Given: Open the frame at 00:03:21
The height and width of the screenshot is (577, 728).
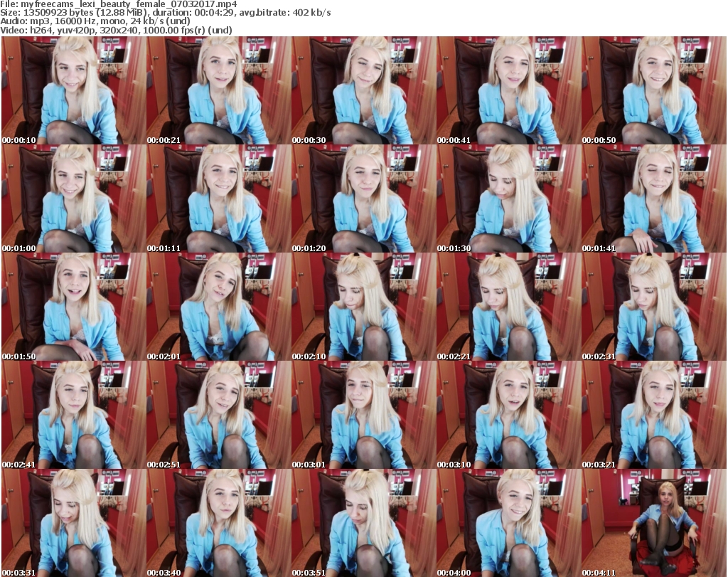Looking at the screenshot, I should pyautogui.click(x=654, y=415).
